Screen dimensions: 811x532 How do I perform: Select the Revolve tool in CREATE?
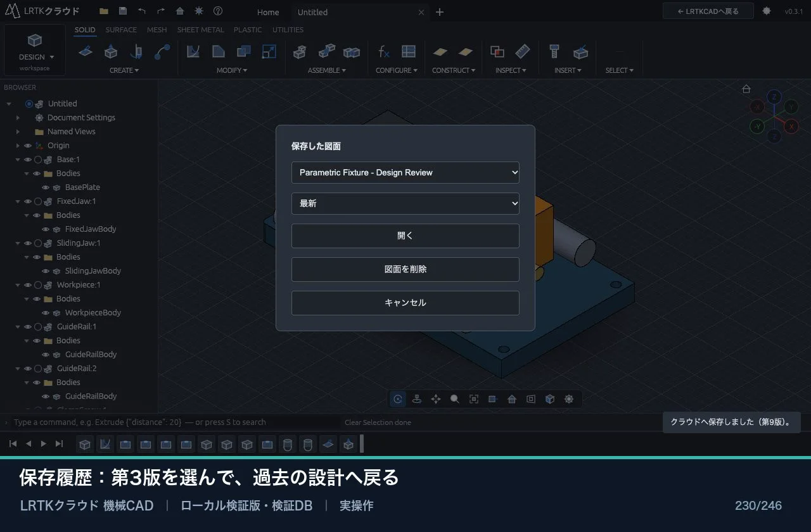pyautogui.click(x=136, y=52)
